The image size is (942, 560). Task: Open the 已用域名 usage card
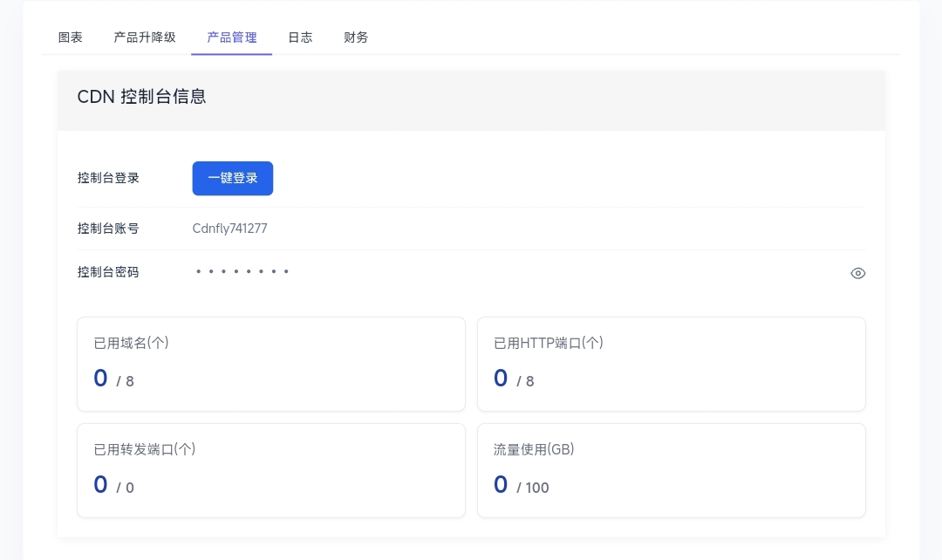(270, 363)
